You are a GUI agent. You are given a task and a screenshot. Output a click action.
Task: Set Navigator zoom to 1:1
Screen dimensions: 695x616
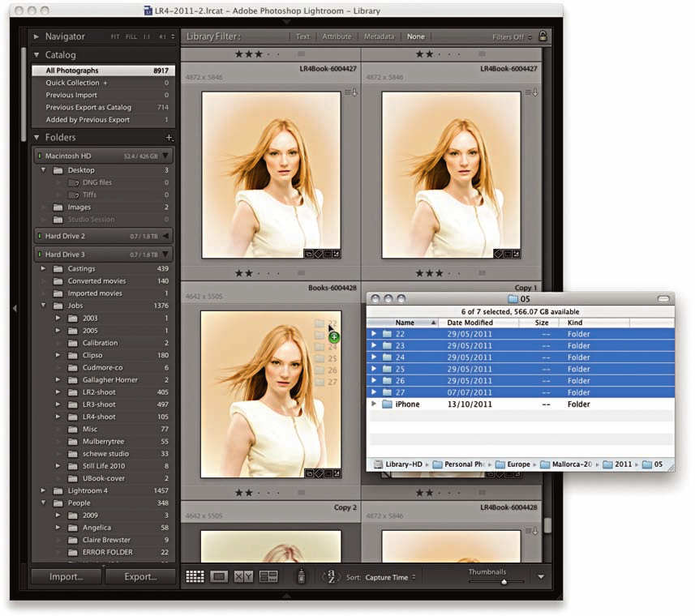pos(147,36)
